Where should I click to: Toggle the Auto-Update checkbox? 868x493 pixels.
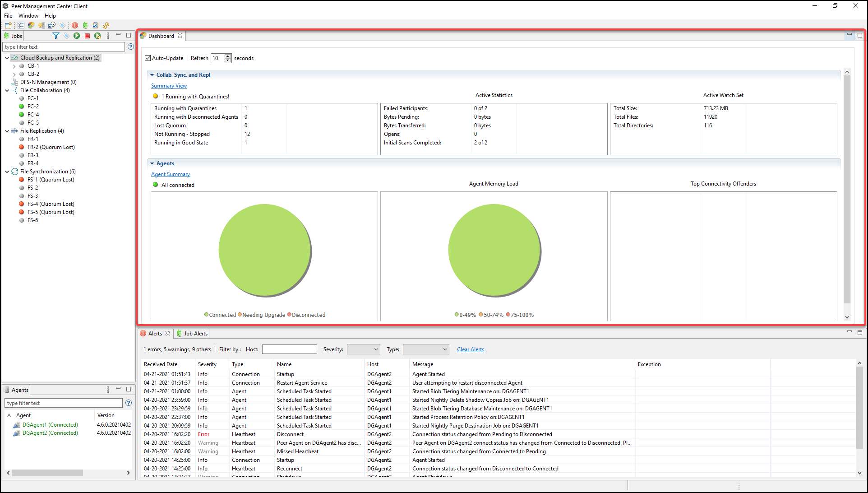coord(148,58)
